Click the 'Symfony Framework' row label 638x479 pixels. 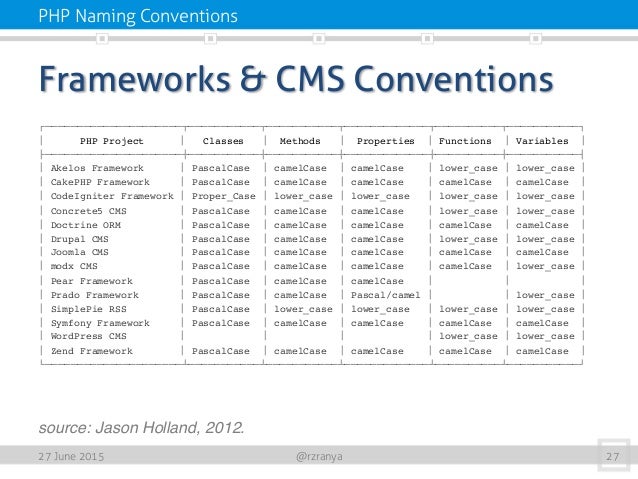(x=100, y=323)
